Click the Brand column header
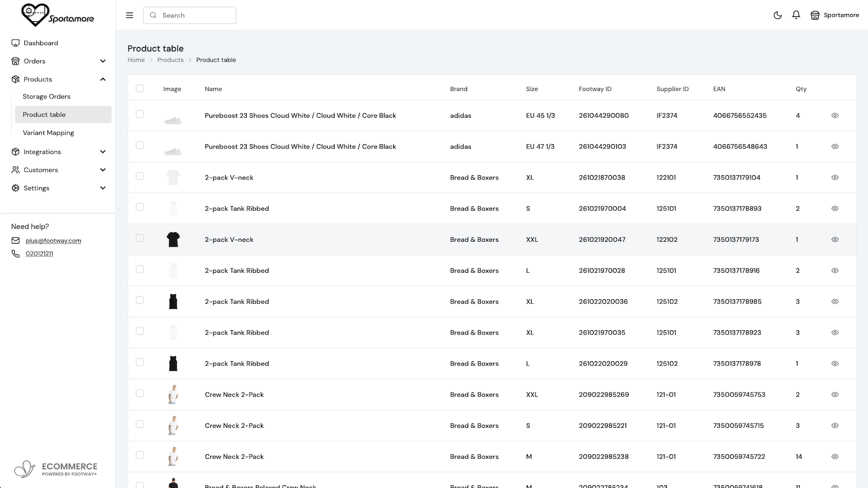 coord(458,89)
